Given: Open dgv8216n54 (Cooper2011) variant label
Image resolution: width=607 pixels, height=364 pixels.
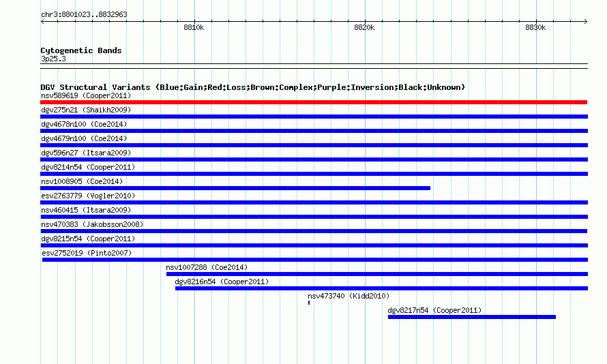Looking at the screenshot, I should (222, 282).
